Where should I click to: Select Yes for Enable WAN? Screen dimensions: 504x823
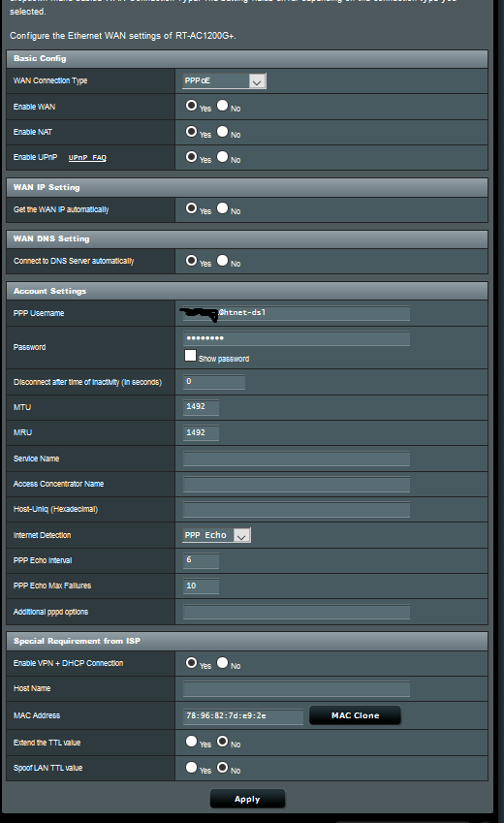(191, 106)
